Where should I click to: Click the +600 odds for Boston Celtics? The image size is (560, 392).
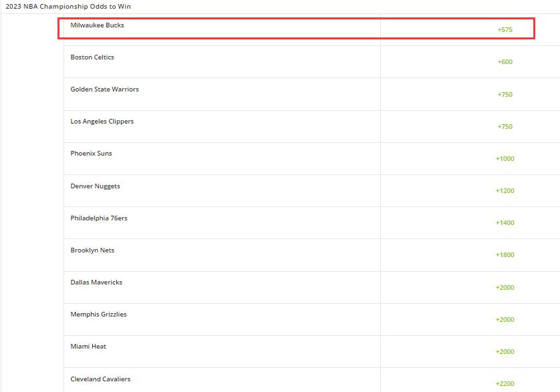click(505, 61)
